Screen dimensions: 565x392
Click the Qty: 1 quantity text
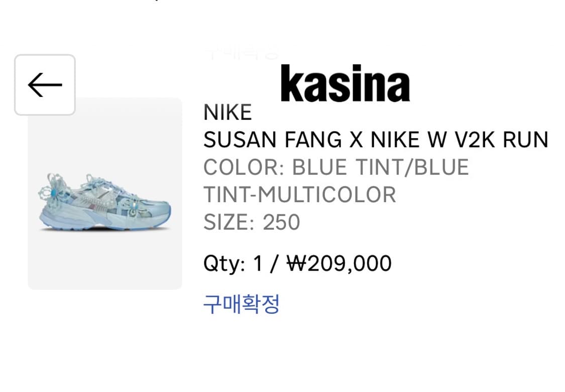233,264
